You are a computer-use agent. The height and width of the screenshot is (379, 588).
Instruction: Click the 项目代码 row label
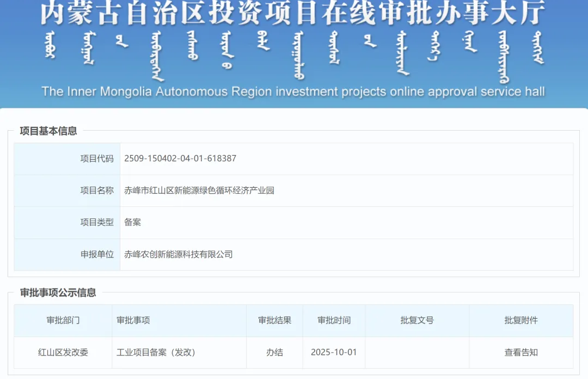coord(100,158)
